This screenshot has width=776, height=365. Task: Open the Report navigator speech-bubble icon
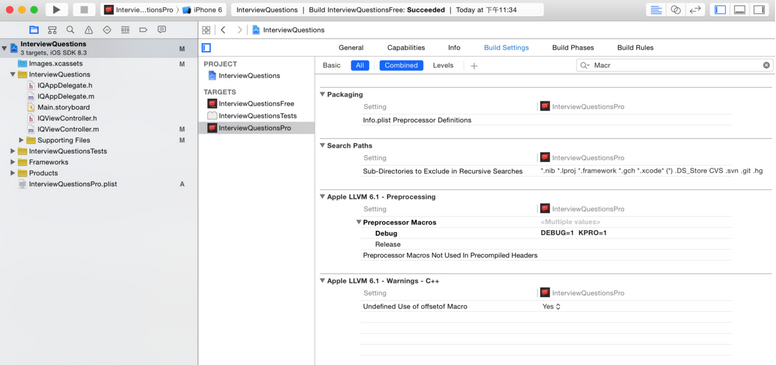pyautogui.click(x=161, y=30)
